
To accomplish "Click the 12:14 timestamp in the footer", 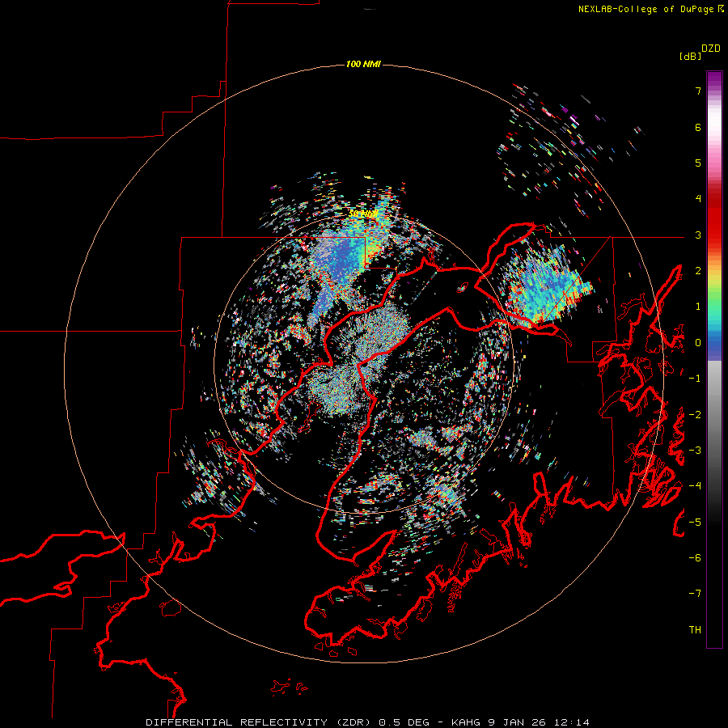I will pos(574,722).
